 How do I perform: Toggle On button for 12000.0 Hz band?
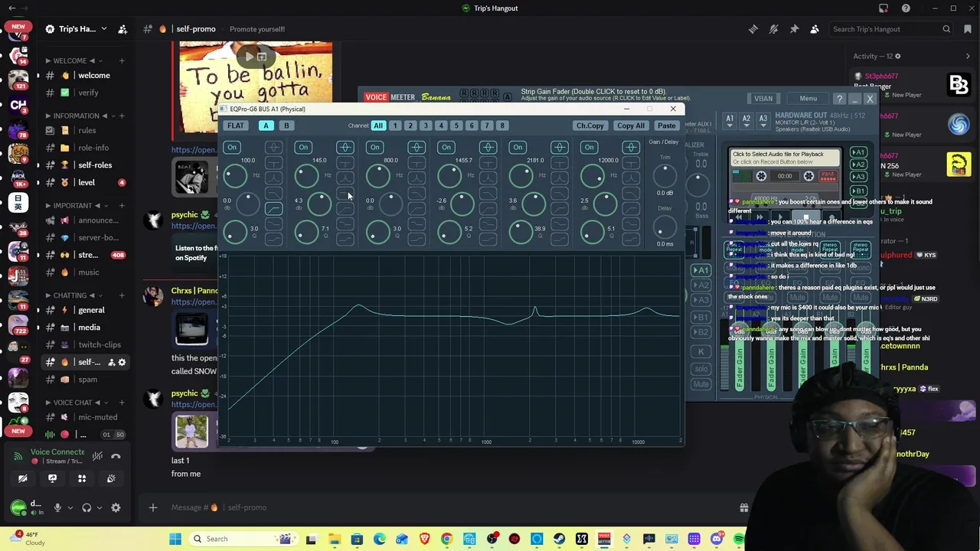tap(590, 147)
